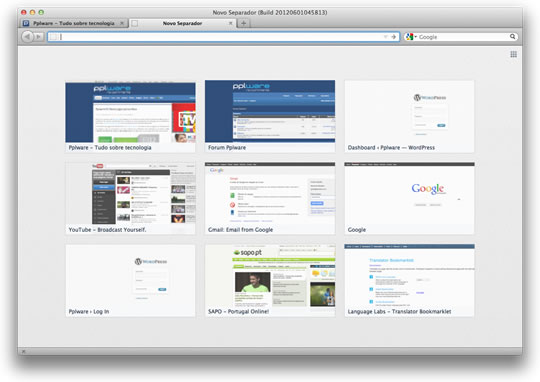Open the Language Labs – Translator Bookmarklet thumbnail

409,280
